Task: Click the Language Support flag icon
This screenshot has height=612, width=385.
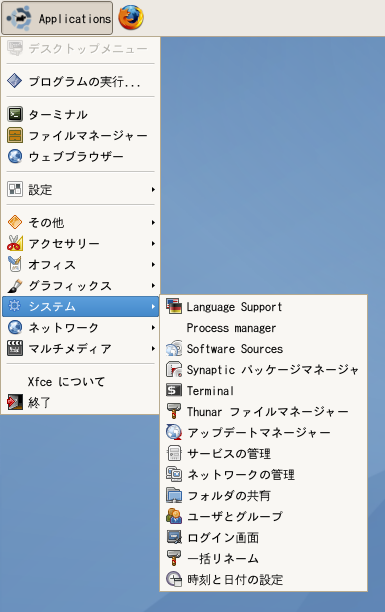Action: 174,306
